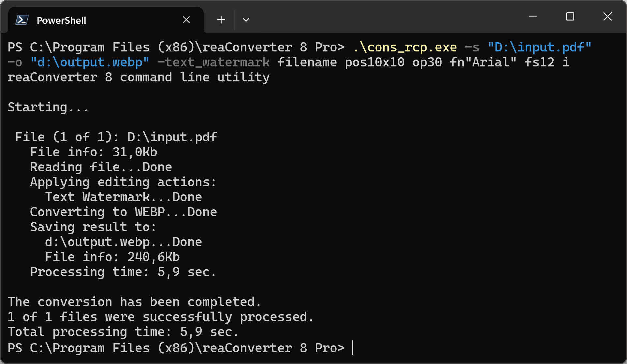
Task: Click the "D:\input.pdf" source argument
Action: click(539, 48)
